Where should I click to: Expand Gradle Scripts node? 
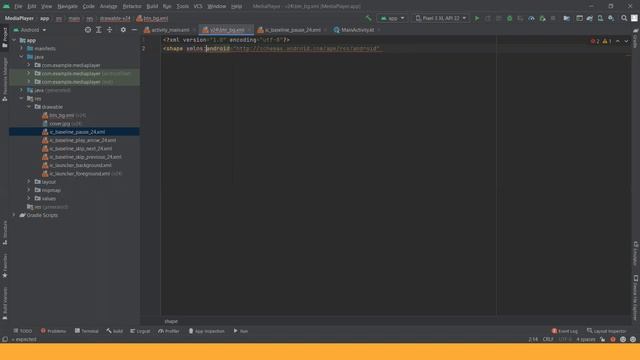tap(14, 215)
